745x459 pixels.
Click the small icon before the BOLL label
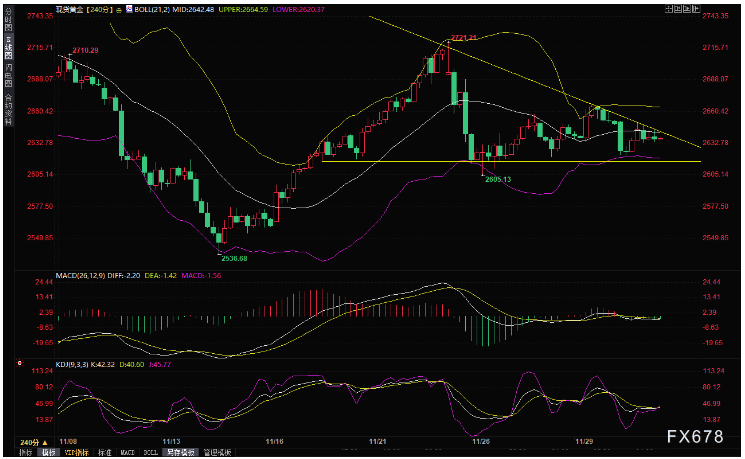pyautogui.click(x=125, y=7)
